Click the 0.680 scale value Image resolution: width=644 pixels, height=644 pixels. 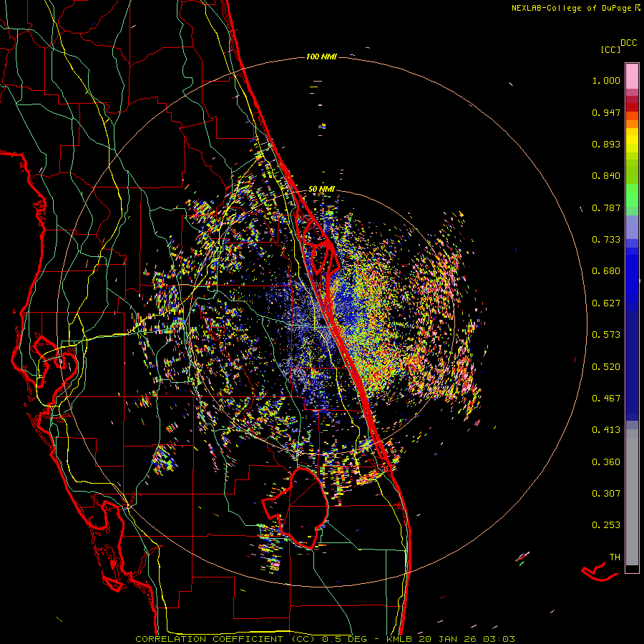[606, 271]
